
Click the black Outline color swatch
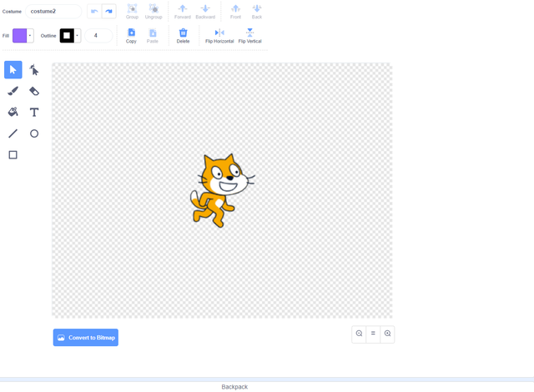(x=67, y=35)
